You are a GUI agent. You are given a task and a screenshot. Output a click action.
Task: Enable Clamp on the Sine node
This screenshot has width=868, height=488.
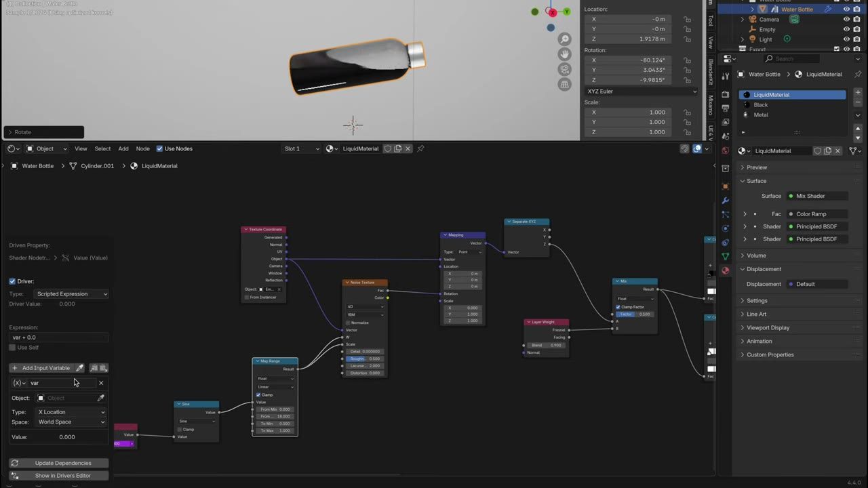click(180, 429)
